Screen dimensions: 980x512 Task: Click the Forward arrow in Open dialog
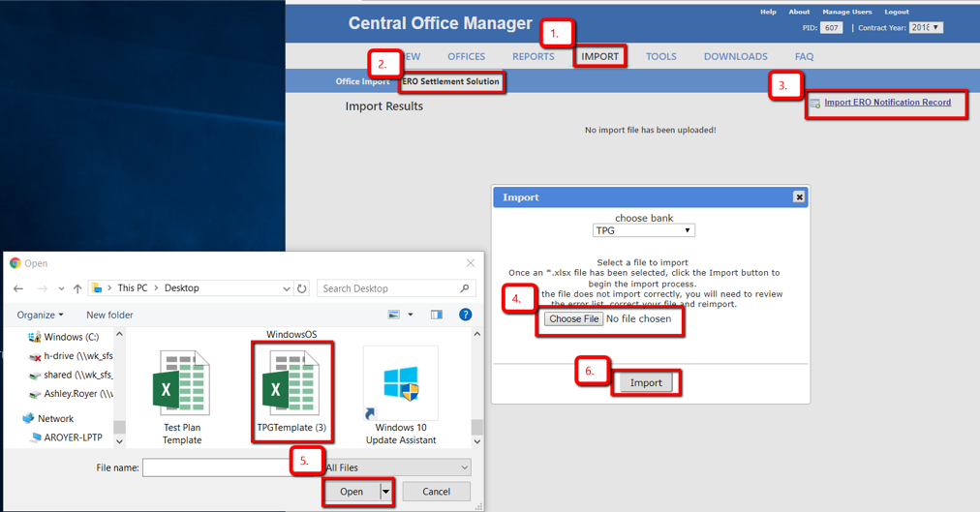pyautogui.click(x=42, y=288)
